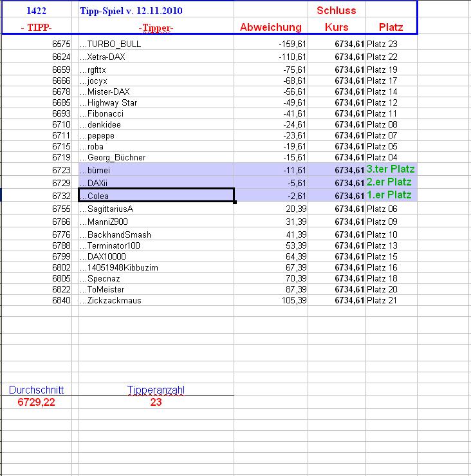Click the deviation value 105,39

pos(294,300)
